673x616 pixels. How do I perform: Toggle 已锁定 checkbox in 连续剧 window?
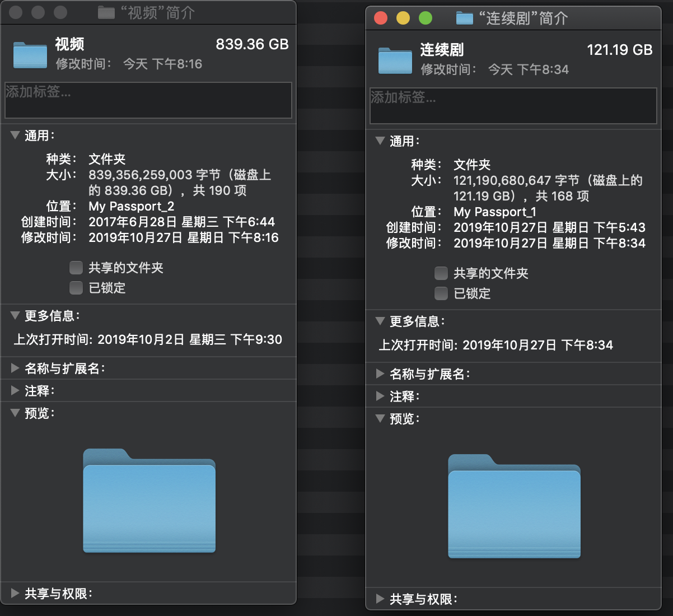coord(441,293)
